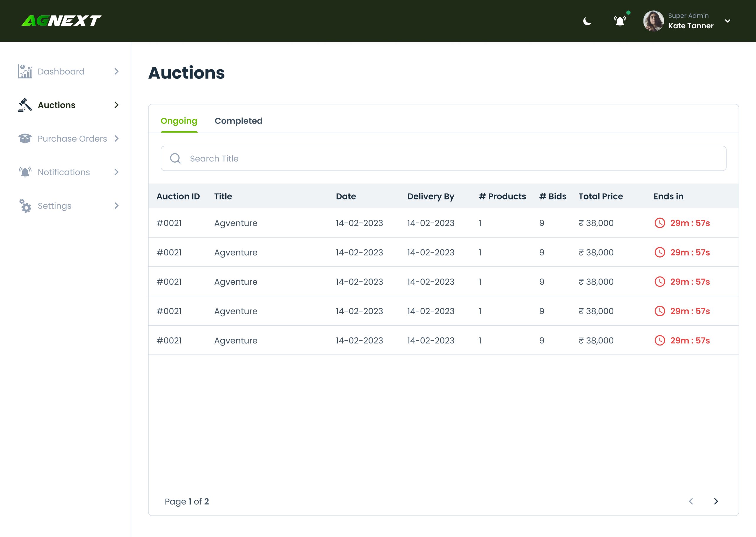
Task: Switch to the Completed tab
Action: [x=239, y=121]
